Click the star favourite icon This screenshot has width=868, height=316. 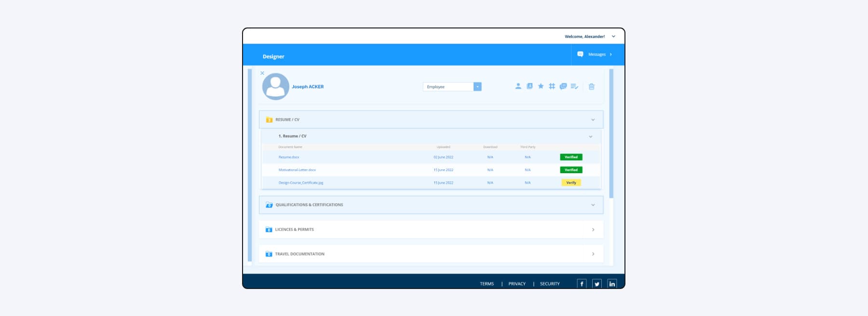point(541,86)
